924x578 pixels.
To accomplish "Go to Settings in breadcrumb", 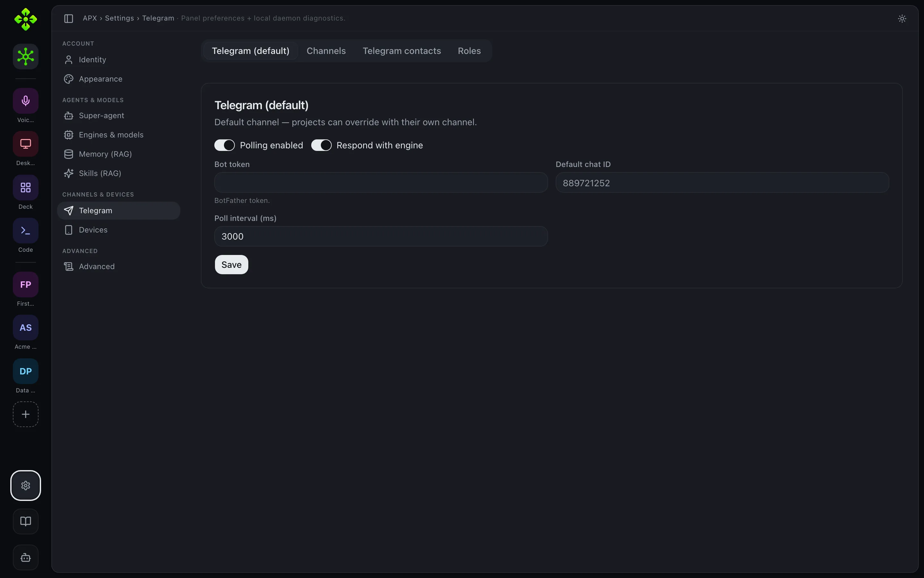I will (119, 18).
